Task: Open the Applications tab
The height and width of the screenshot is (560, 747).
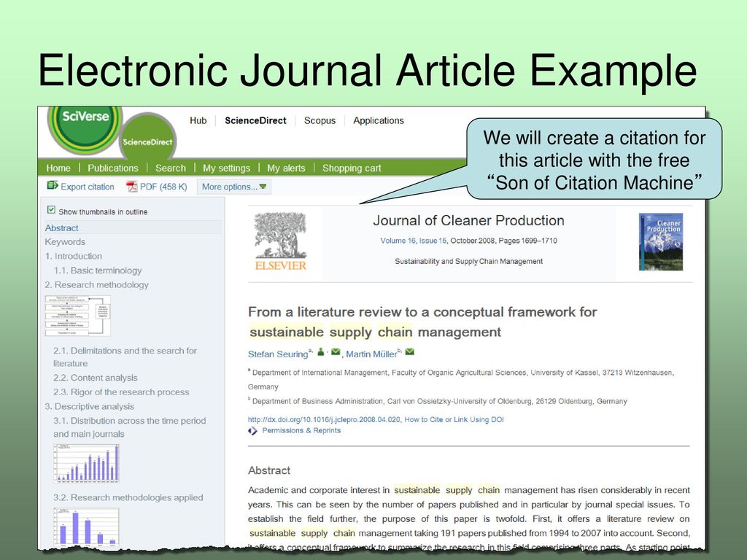Action: (379, 120)
